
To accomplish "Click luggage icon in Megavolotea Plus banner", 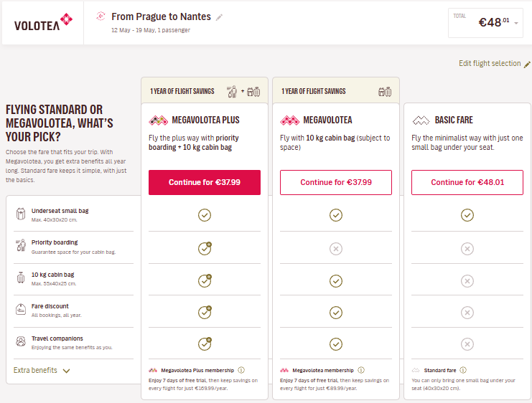I will 253,92.
